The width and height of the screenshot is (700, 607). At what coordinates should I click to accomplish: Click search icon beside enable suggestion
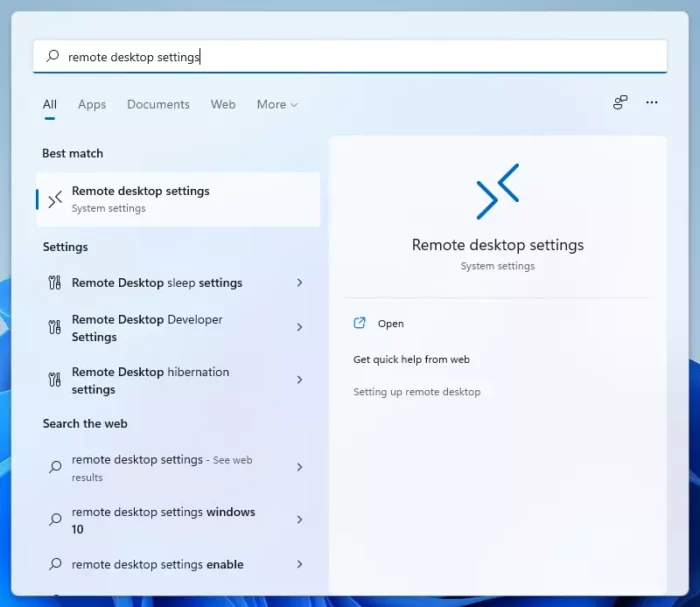pos(55,564)
